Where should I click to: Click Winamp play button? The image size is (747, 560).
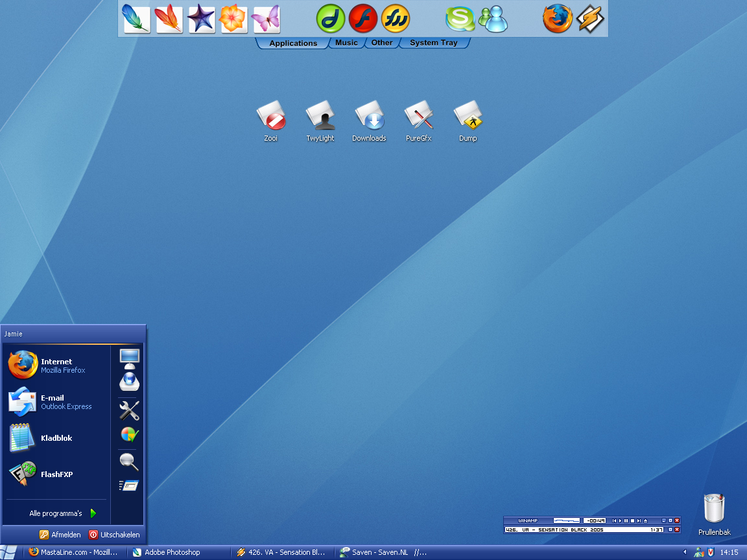coord(621,521)
